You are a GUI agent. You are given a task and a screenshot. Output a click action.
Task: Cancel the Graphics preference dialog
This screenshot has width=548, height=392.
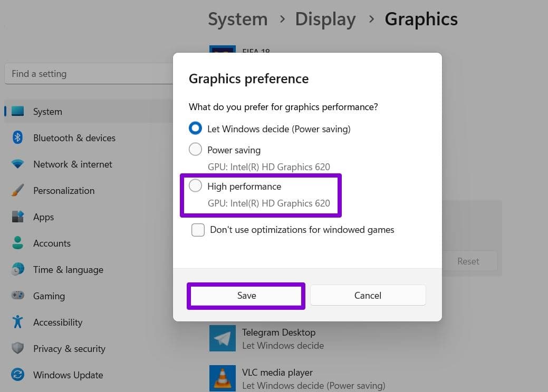tap(368, 296)
